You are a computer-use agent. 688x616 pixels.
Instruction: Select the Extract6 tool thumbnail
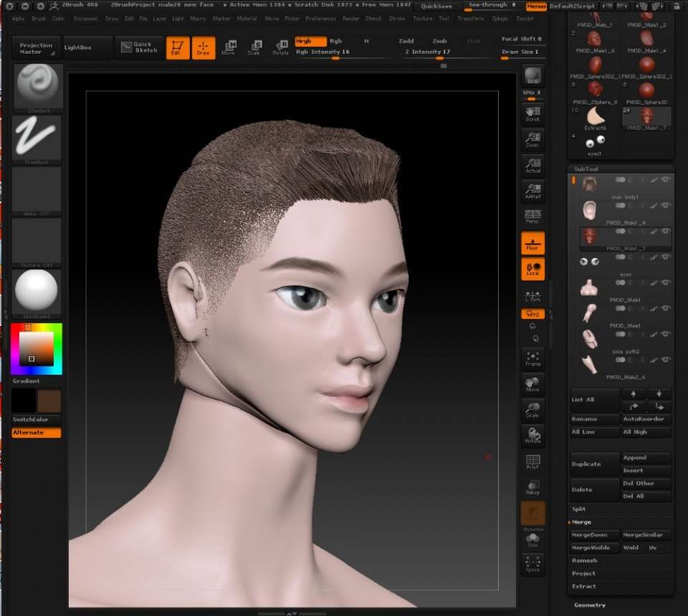[596, 119]
